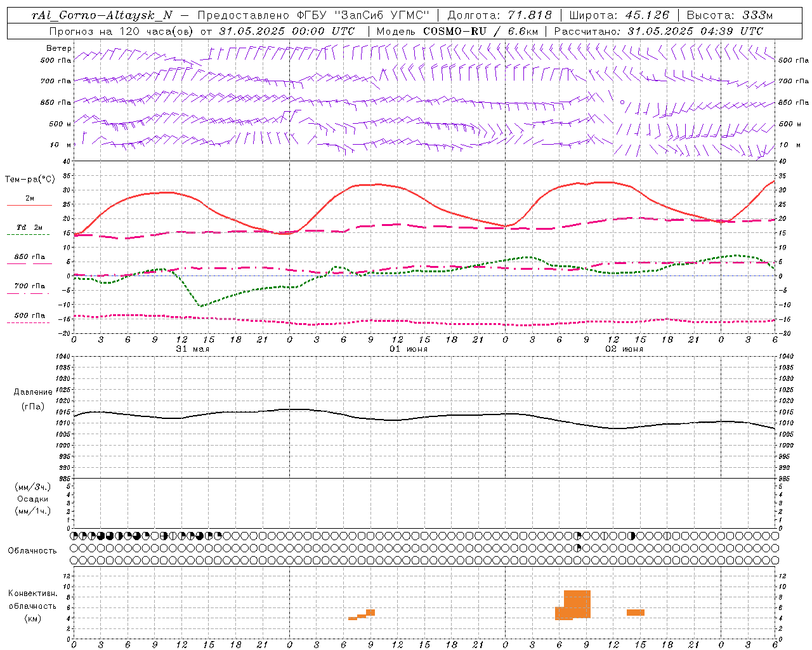Click the left 700 гПа wind level label
812x650 pixels.
[56, 81]
